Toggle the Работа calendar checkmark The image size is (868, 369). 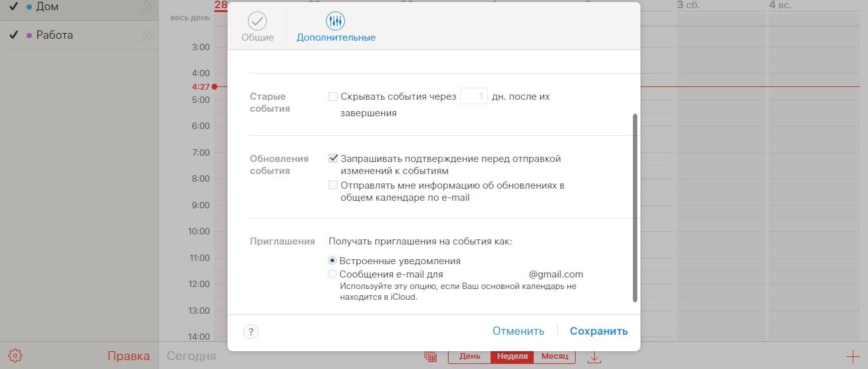pyautogui.click(x=13, y=35)
